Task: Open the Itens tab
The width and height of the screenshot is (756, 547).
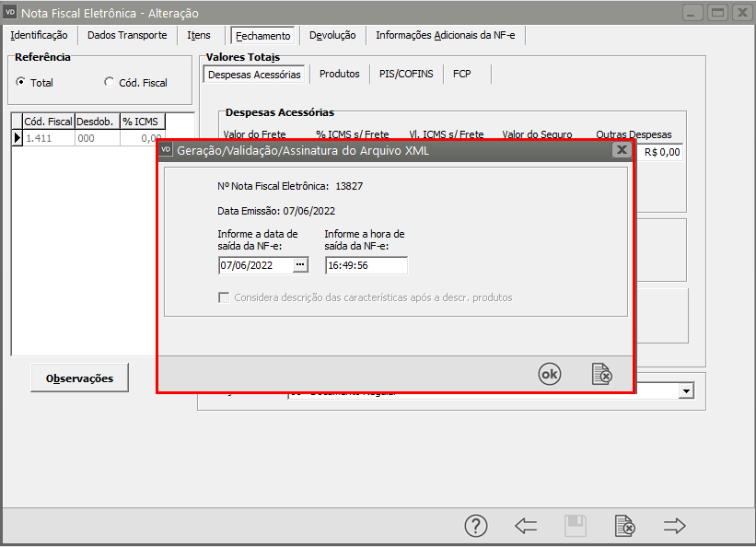Action: [199, 35]
